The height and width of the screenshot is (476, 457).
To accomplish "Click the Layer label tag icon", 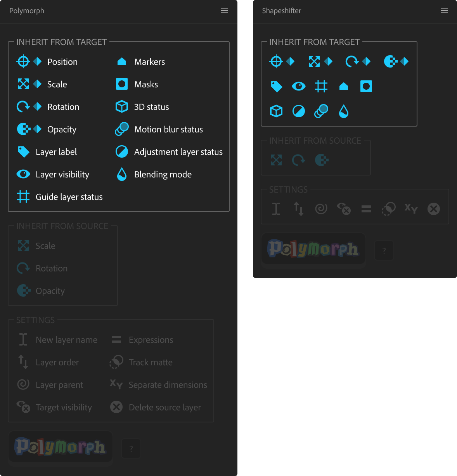I will pyautogui.click(x=23, y=151).
